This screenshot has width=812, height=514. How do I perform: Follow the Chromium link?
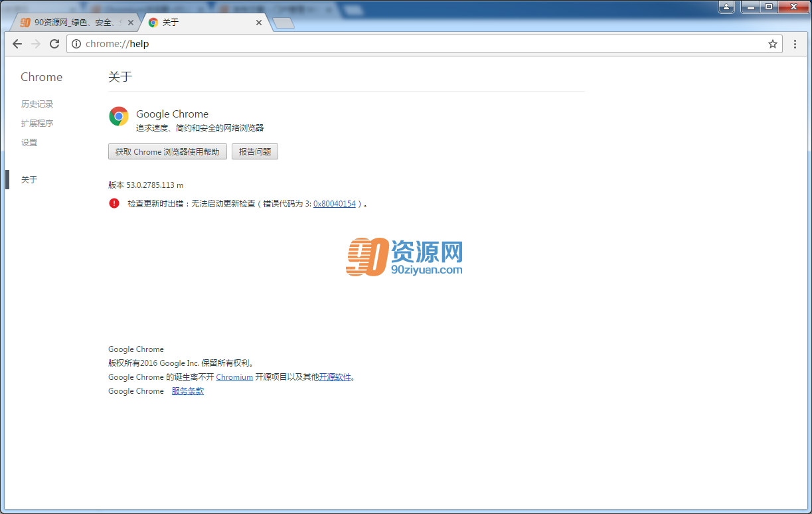pos(234,377)
